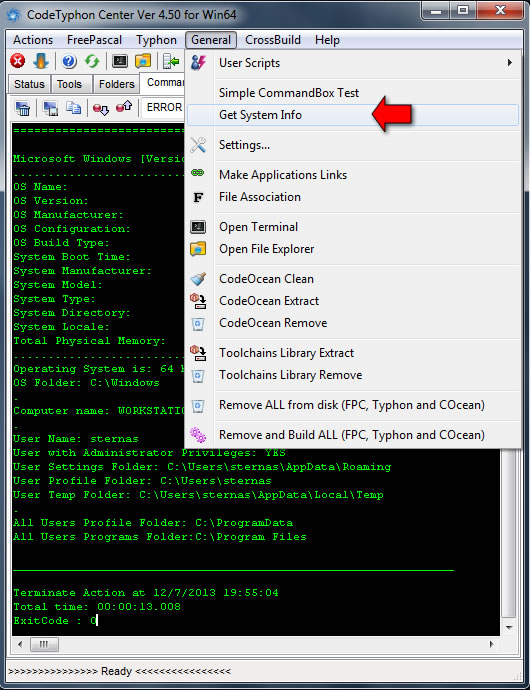
Task: Select CodeOcean Remove
Action: pos(353,323)
